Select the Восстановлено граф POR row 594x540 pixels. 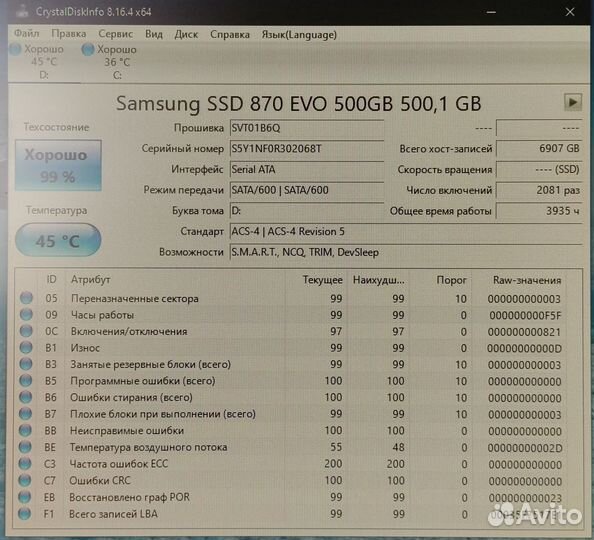click(292, 498)
